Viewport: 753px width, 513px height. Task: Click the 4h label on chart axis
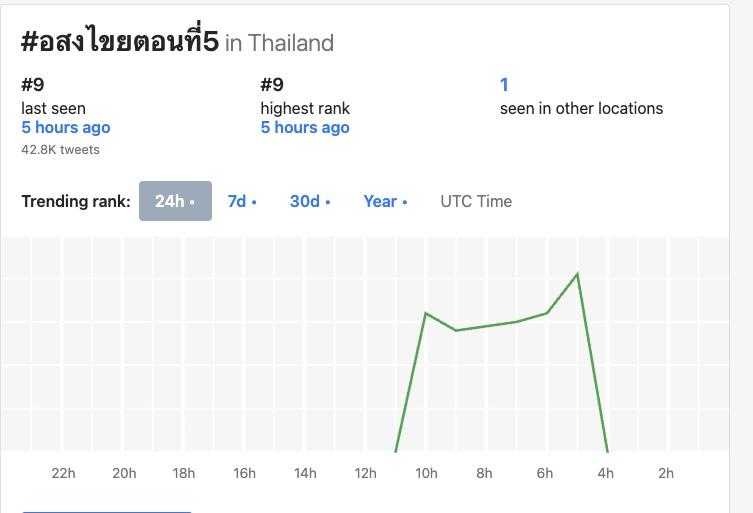606,473
